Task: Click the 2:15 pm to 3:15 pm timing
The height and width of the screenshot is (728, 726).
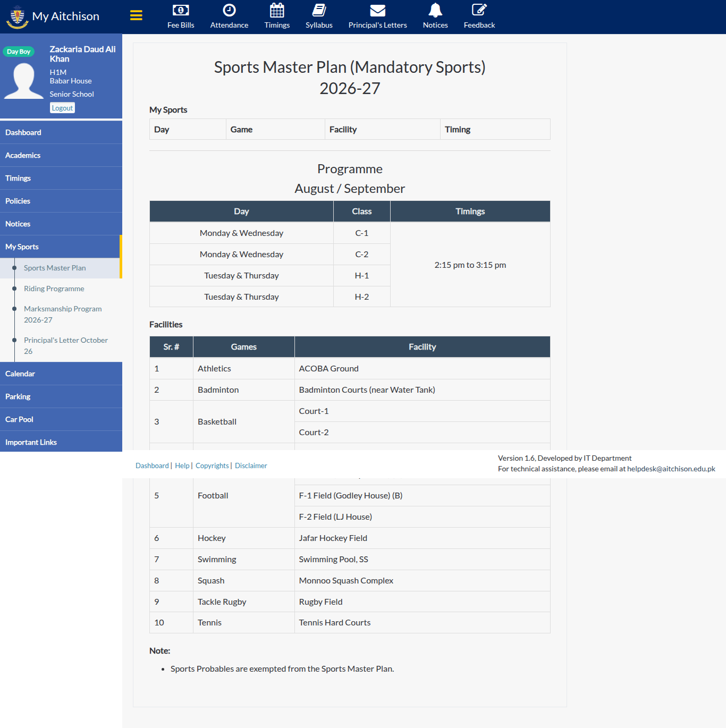Action: (470, 265)
